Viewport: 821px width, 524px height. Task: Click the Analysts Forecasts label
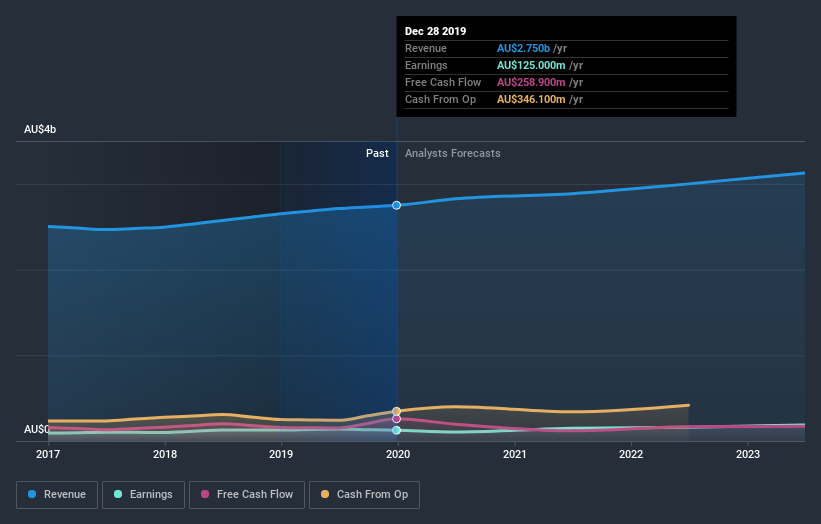click(452, 153)
